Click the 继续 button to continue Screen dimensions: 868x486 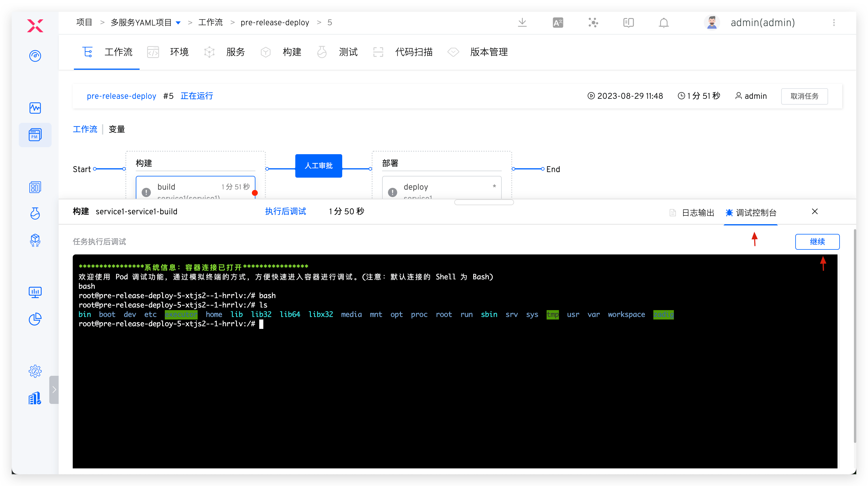point(818,242)
